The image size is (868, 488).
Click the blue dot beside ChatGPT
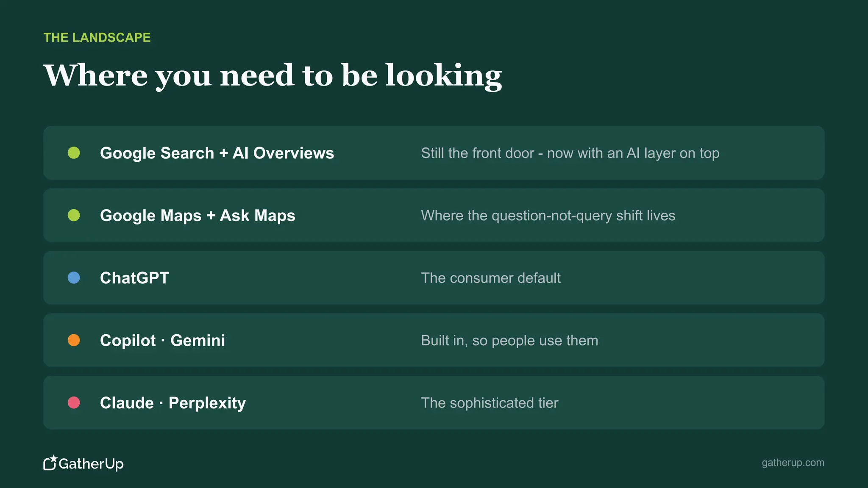[74, 278]
